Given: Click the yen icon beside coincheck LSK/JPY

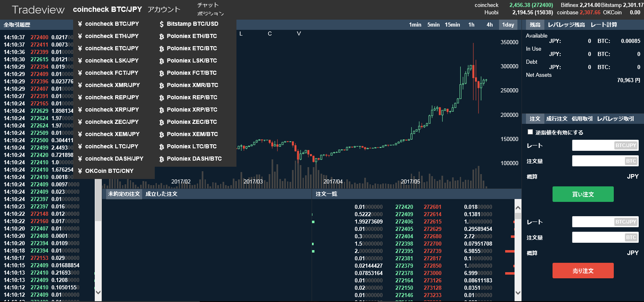Looking at the screenshot, I should 80,61.
